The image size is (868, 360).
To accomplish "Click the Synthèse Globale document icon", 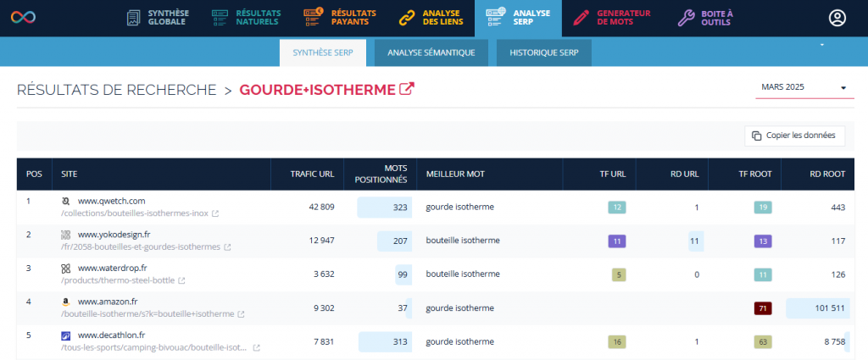I will tap(133, 18).
